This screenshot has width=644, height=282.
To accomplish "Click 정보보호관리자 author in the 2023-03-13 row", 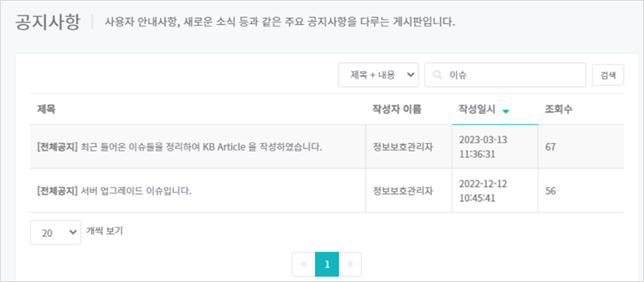I will pyautogui.click(x=403, y=147).
